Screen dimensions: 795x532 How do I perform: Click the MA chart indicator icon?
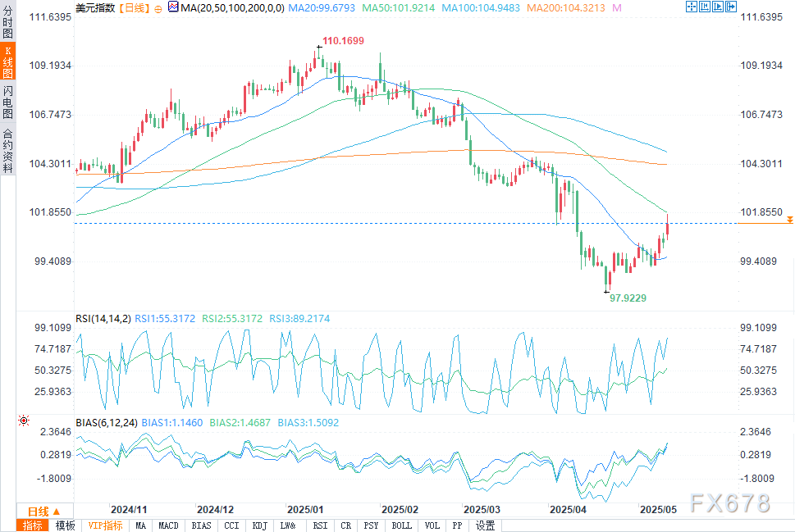172,7
